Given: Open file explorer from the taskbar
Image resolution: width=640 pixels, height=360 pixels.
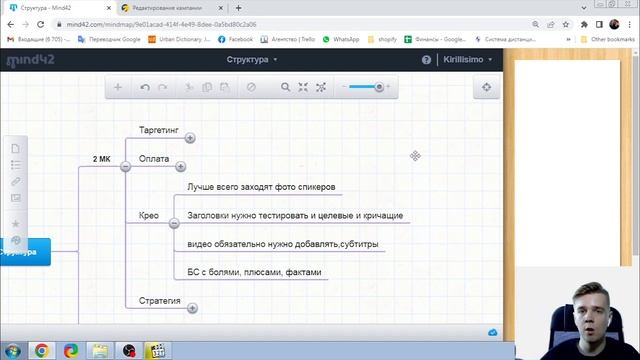Looking at the screenshot, I should pos(100,351).
